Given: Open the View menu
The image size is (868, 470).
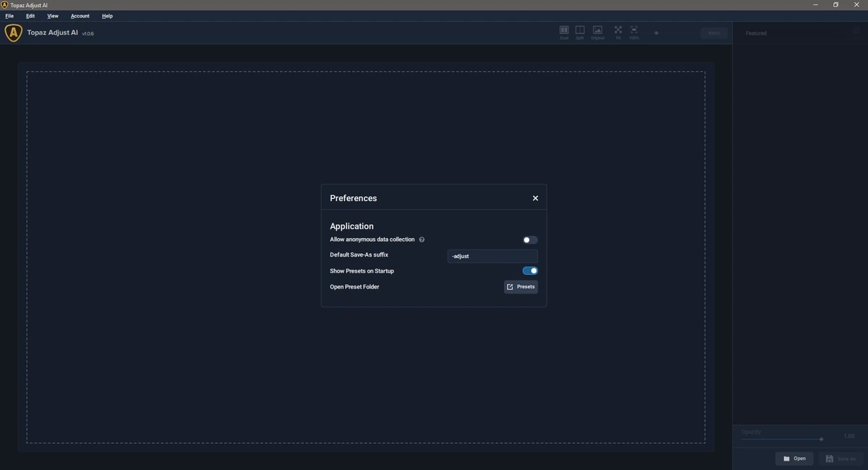Looking at the screenshot, I should (53, 16).
